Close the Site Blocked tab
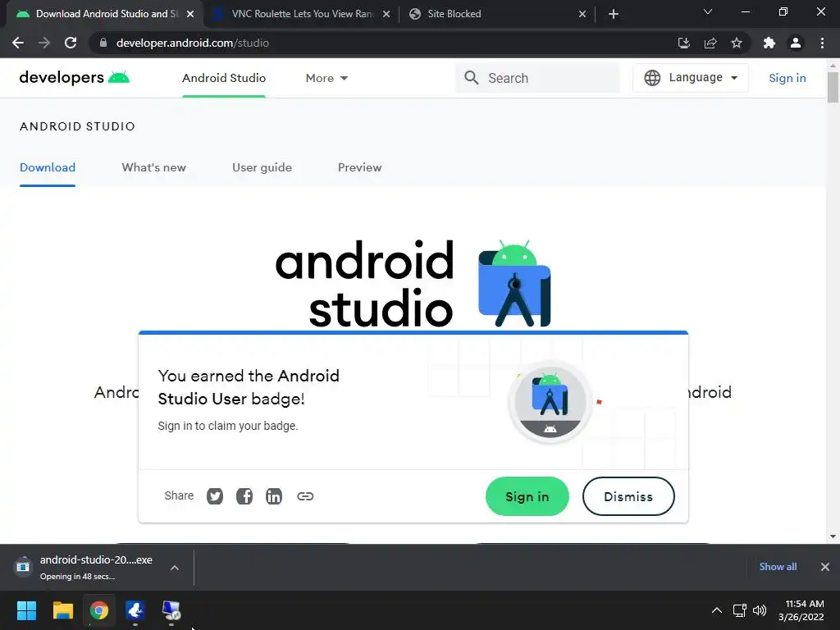The image size is (840, 630). [582, 14]
